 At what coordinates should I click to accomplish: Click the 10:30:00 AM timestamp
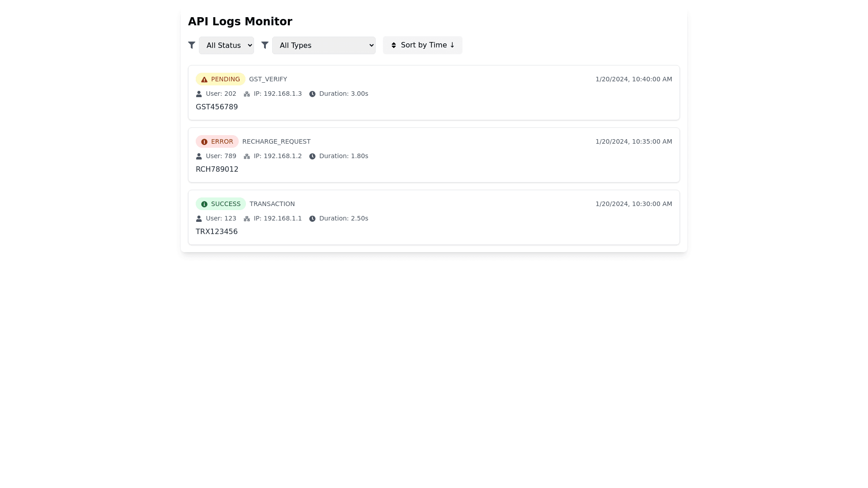coord(633,204)
